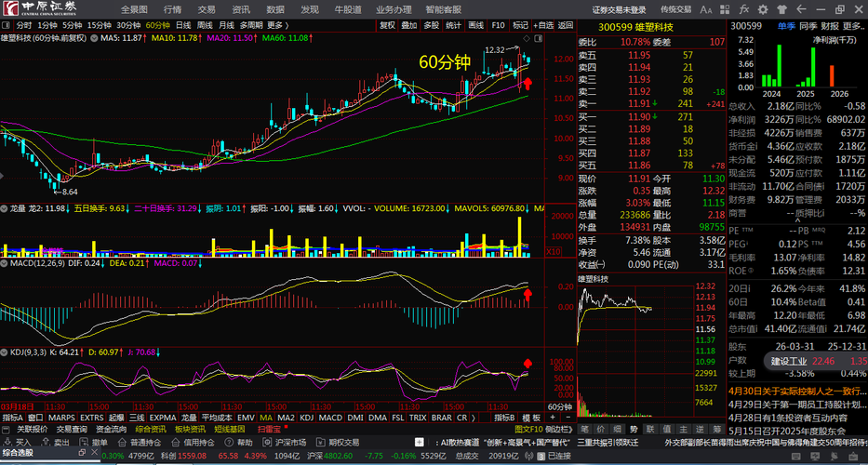Switch chart period to 周线
This screenshot has height=465, width=868.
pyautogui.click(x=205, y=25)
